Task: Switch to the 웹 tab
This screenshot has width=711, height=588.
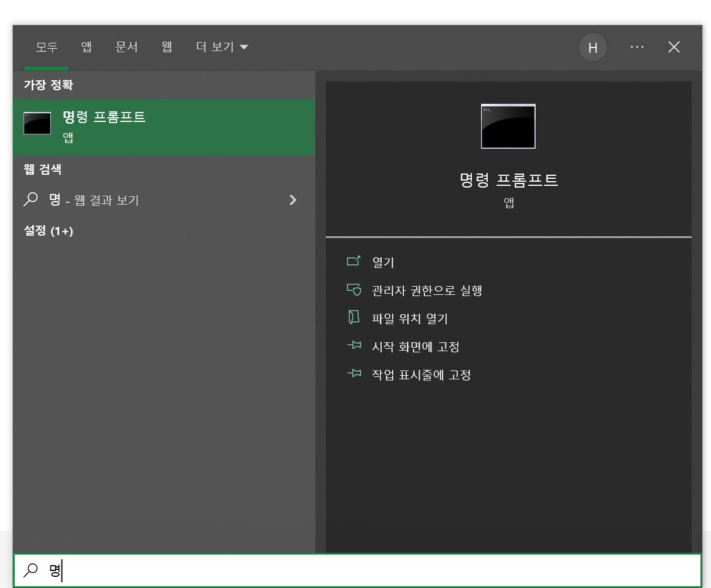Action: [x=167, y=47]
